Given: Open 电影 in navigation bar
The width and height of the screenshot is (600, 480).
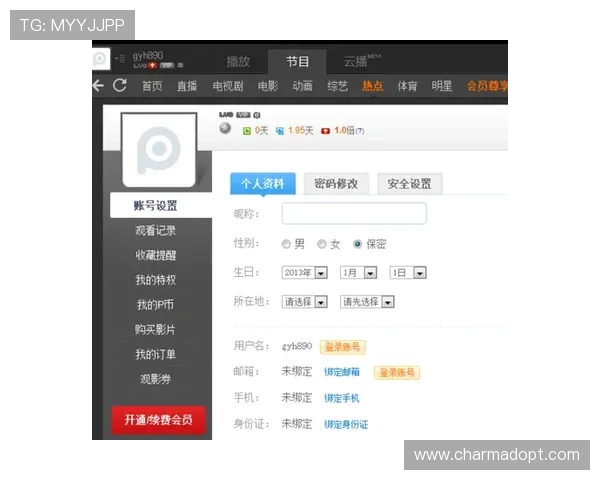Looking at the screenshot, I should (x=268, y=86).
